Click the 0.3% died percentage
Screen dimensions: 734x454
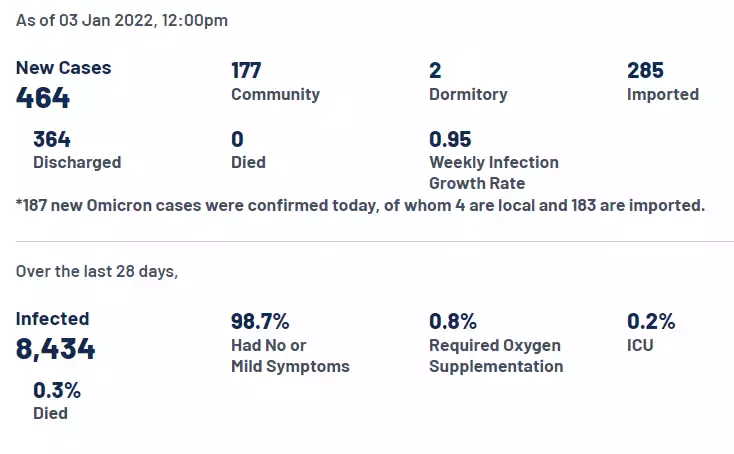tap(57, 390)
